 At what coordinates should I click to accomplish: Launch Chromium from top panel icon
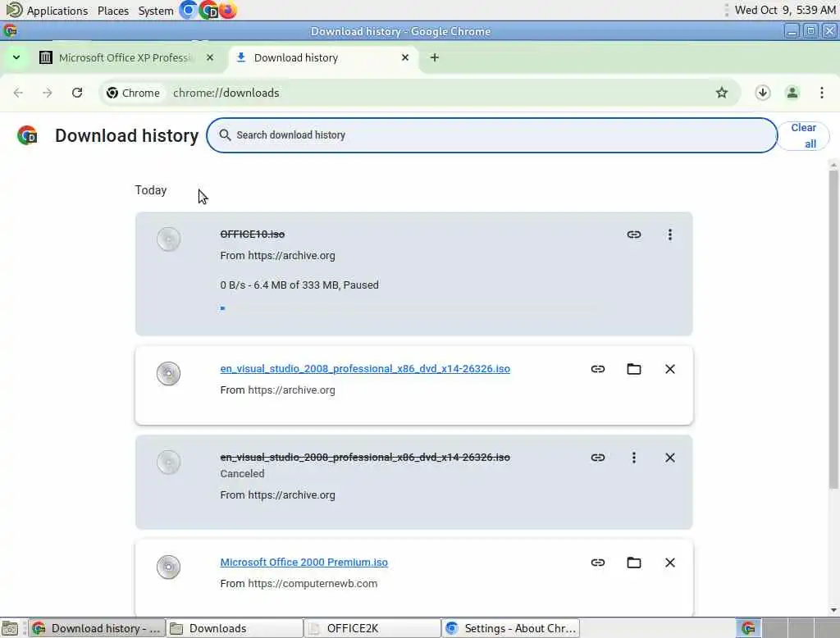[188, 10]
